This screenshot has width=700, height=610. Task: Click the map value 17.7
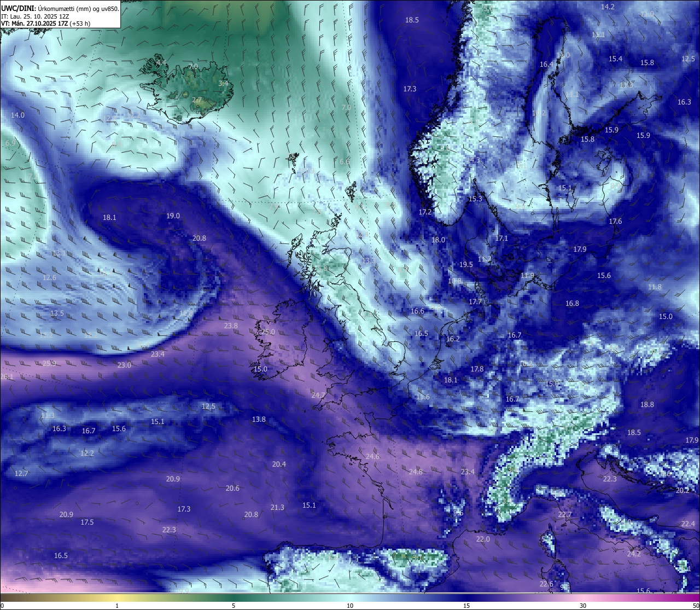pyautogui.click(x=475, y=301)
